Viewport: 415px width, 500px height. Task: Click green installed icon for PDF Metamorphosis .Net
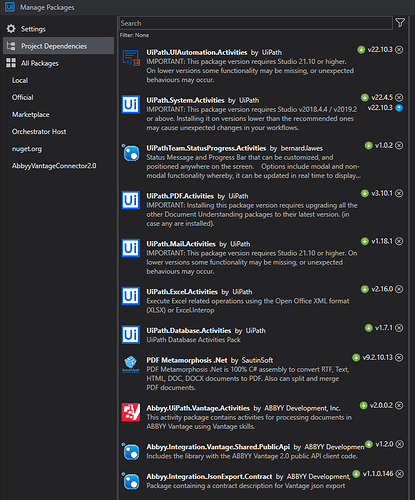pos(356,357)
